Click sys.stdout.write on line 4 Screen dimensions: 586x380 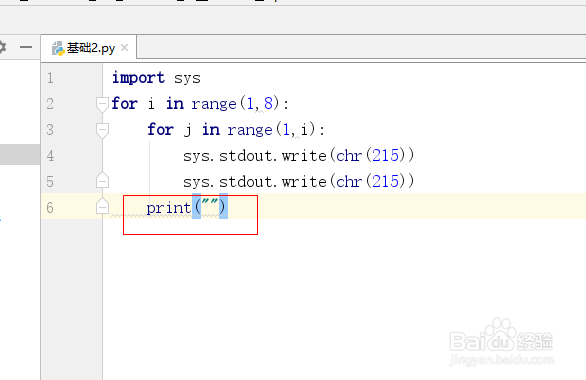coord(255,156)
